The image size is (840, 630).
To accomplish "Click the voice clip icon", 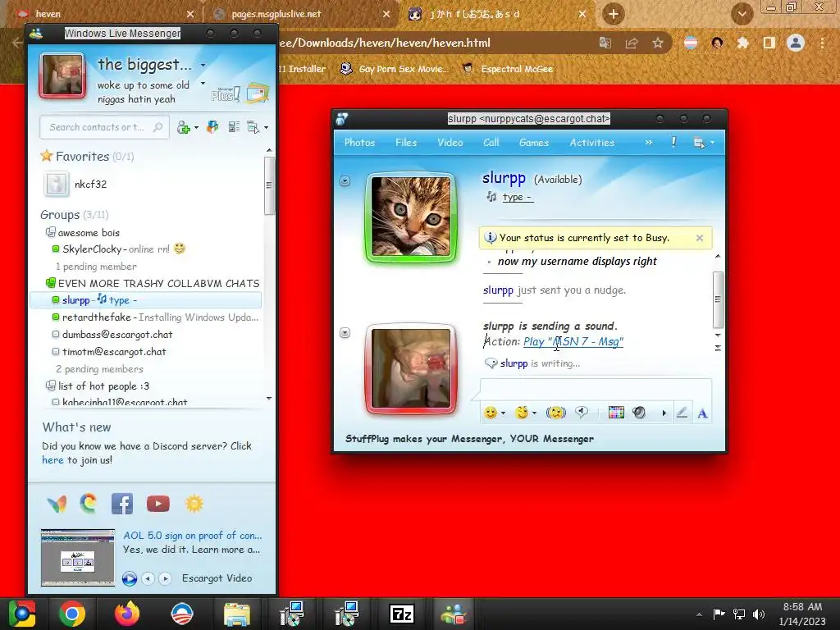I will [582, 412].
